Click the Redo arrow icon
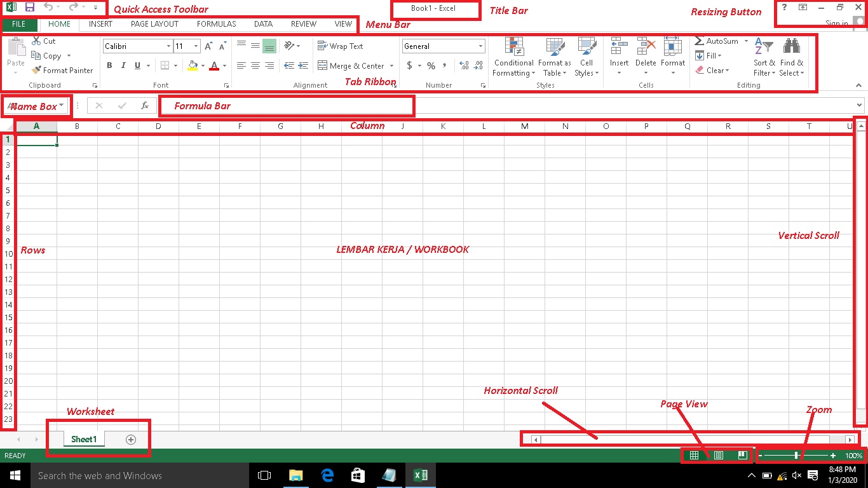The image size is (868, 488). (73, 8)
